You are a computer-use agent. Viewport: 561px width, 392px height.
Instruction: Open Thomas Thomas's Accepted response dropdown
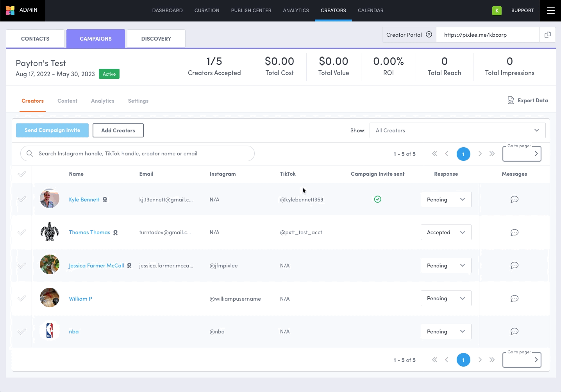[446, 232]
